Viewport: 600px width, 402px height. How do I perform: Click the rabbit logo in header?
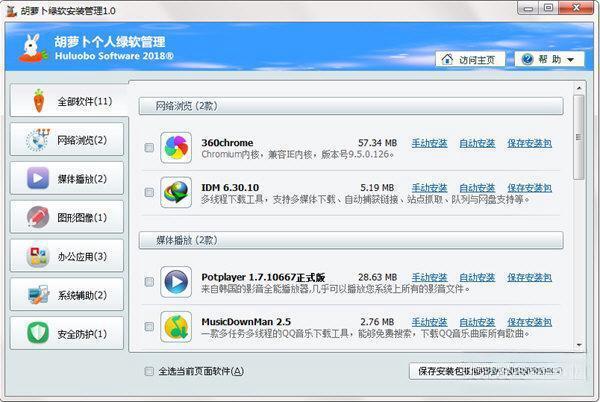[33, 48]
